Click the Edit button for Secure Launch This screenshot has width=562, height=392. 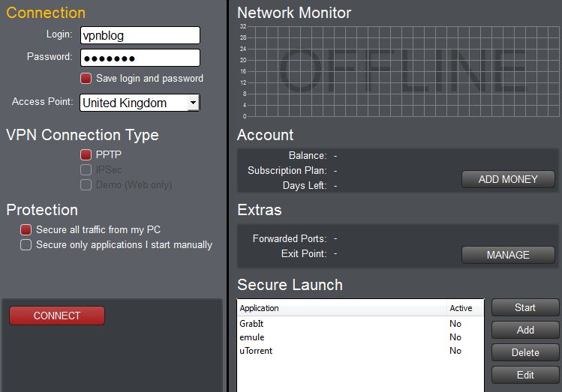[525, 376]
